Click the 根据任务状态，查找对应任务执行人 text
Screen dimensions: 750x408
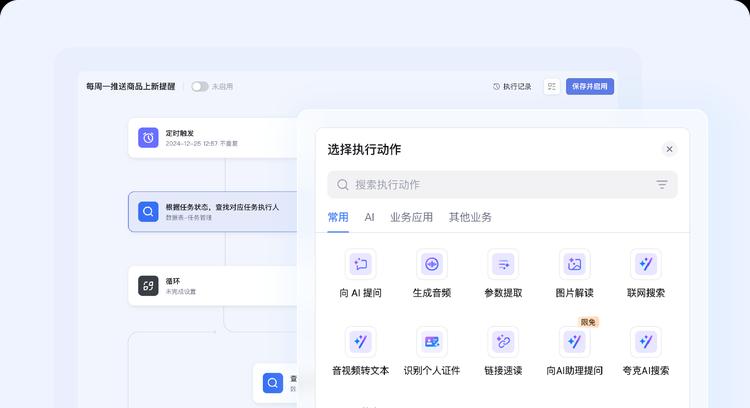222,207
